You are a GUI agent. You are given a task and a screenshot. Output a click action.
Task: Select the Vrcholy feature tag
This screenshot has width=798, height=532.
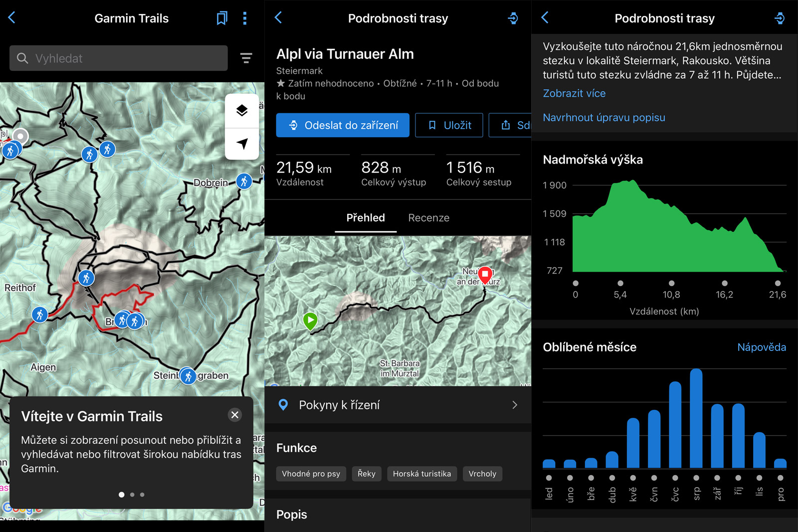click(x=482, y=474)
